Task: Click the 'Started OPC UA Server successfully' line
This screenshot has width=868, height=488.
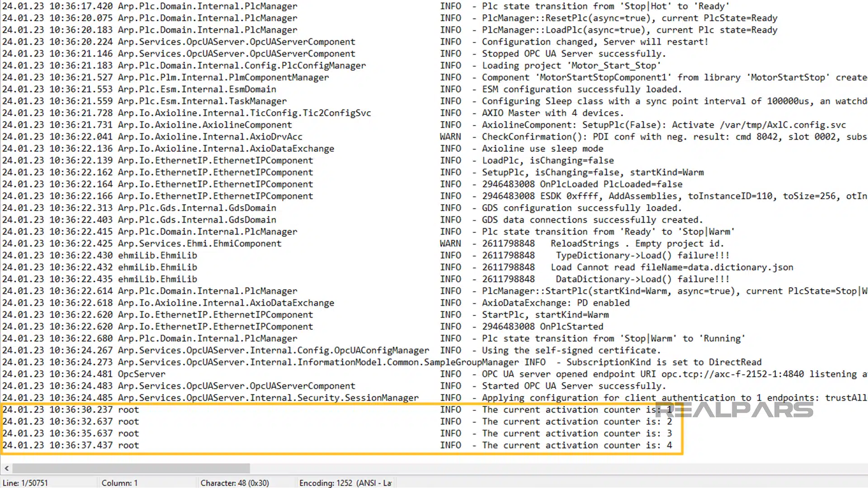Action: click(573, 386)
